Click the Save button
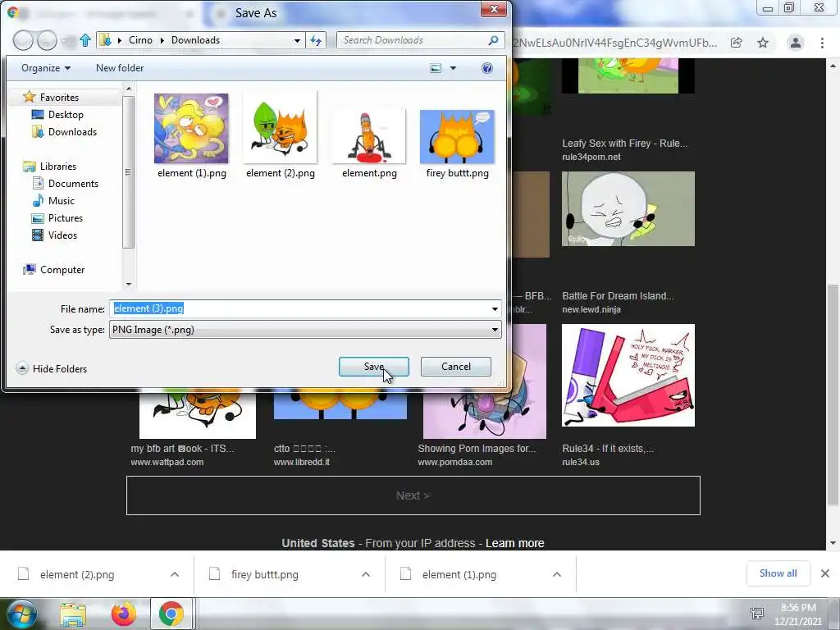The width and height of the screenshot is (840, 630). click(x=373, y=367)
